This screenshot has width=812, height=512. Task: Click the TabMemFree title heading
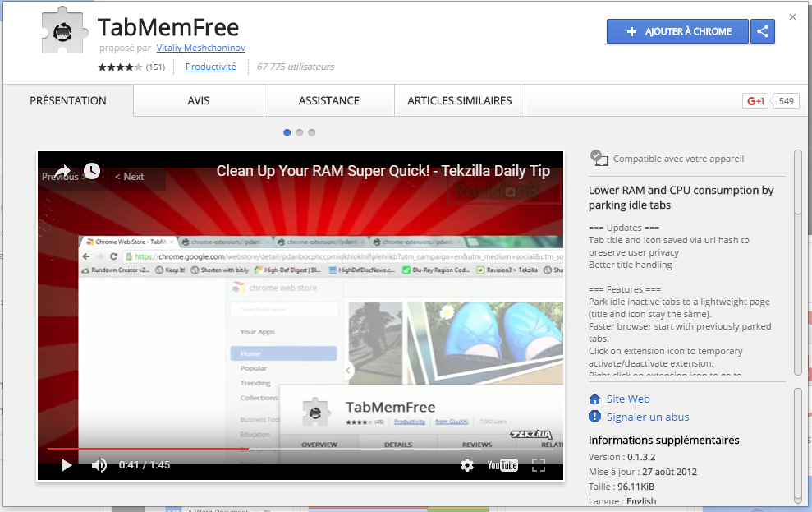168,27
